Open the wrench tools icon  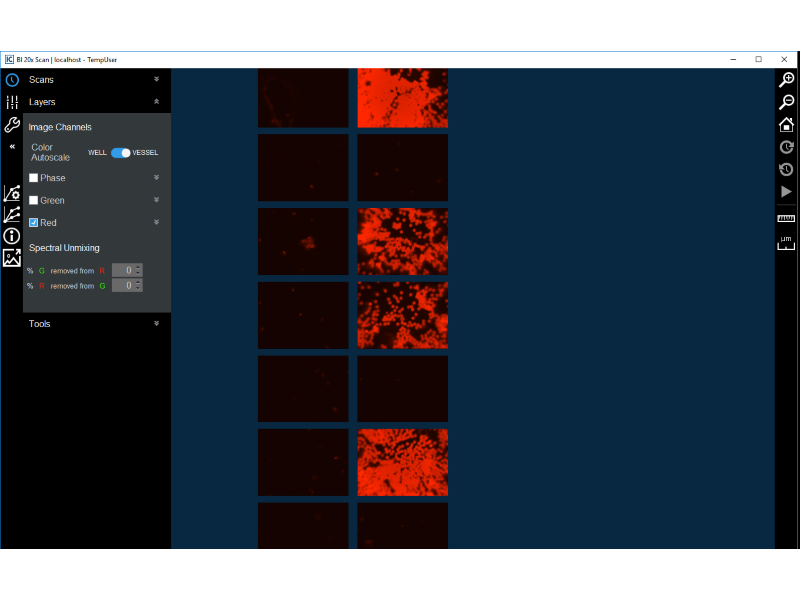coord(12,124)
